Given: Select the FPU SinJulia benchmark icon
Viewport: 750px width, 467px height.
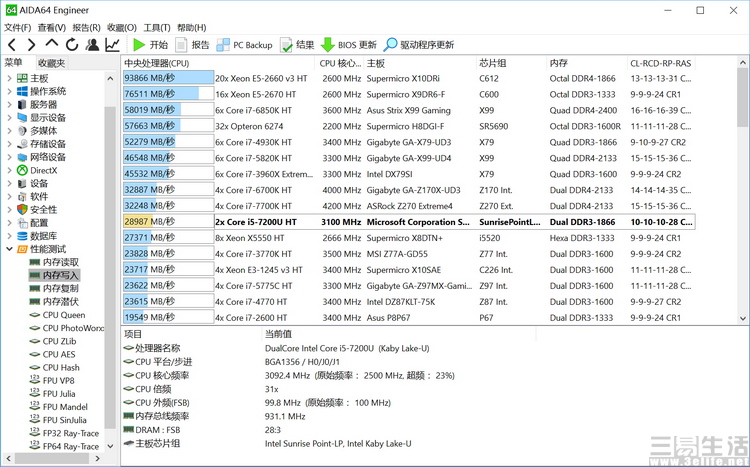Looking at the screenshot, I should click(34, 419).
